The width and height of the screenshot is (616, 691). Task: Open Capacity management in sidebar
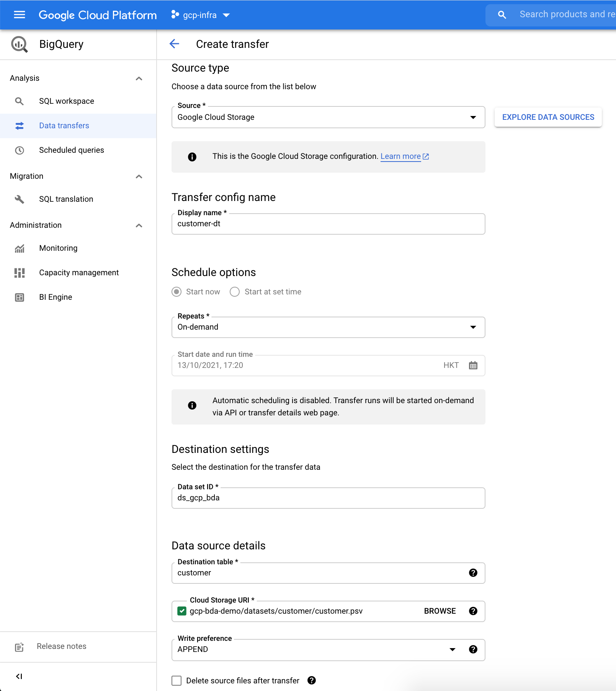(x=78, y=273)
